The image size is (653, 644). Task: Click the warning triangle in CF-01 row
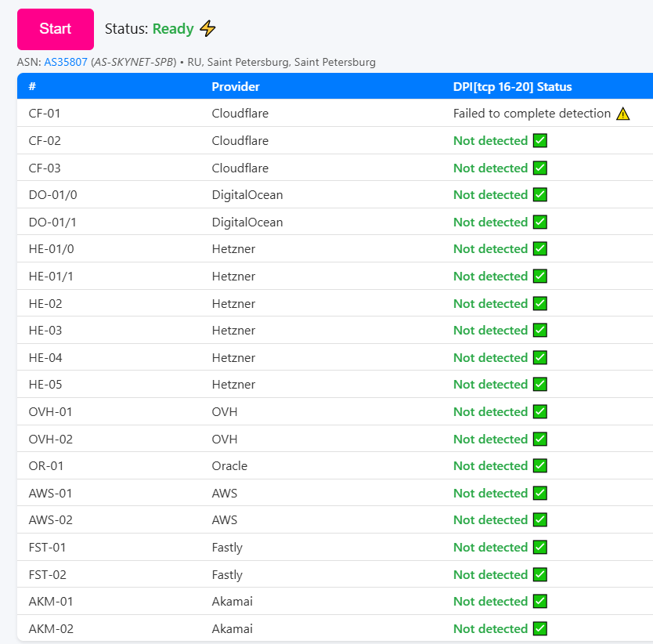623,114
